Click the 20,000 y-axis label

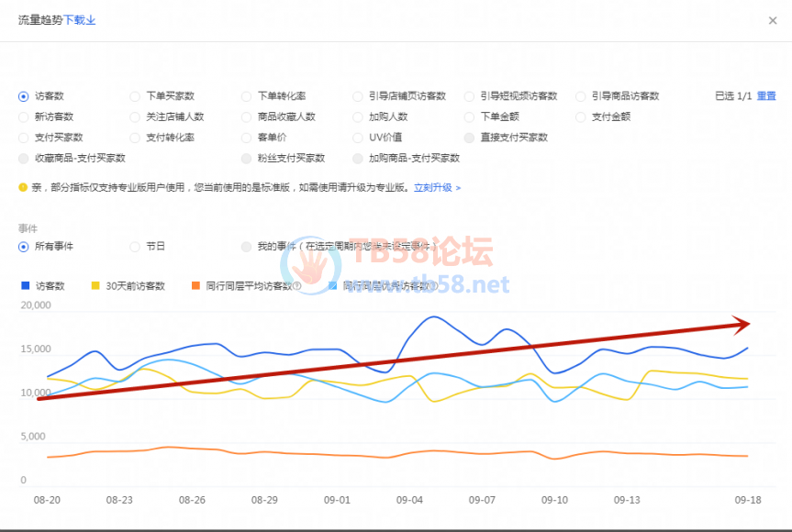point(36,305)
